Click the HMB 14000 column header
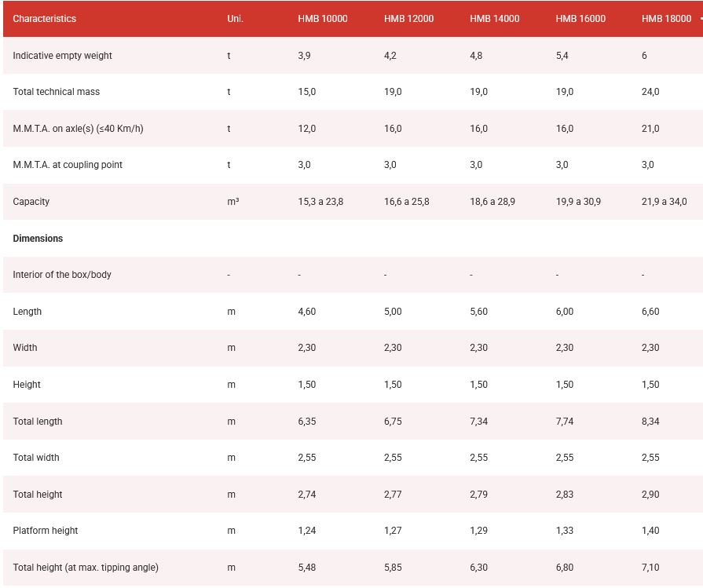This screenshot has width=703, height=588. pos(494,19)
